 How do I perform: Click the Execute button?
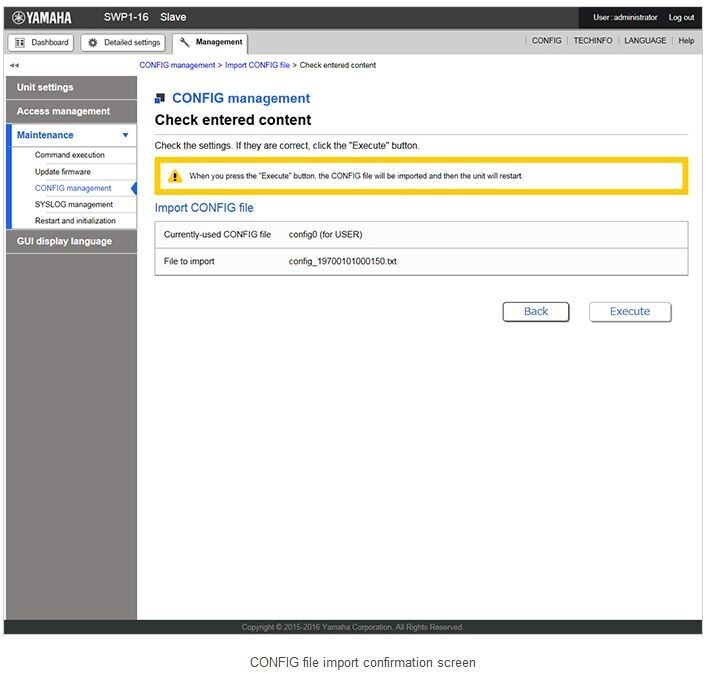pyautogui.click(x=630, y=312)
